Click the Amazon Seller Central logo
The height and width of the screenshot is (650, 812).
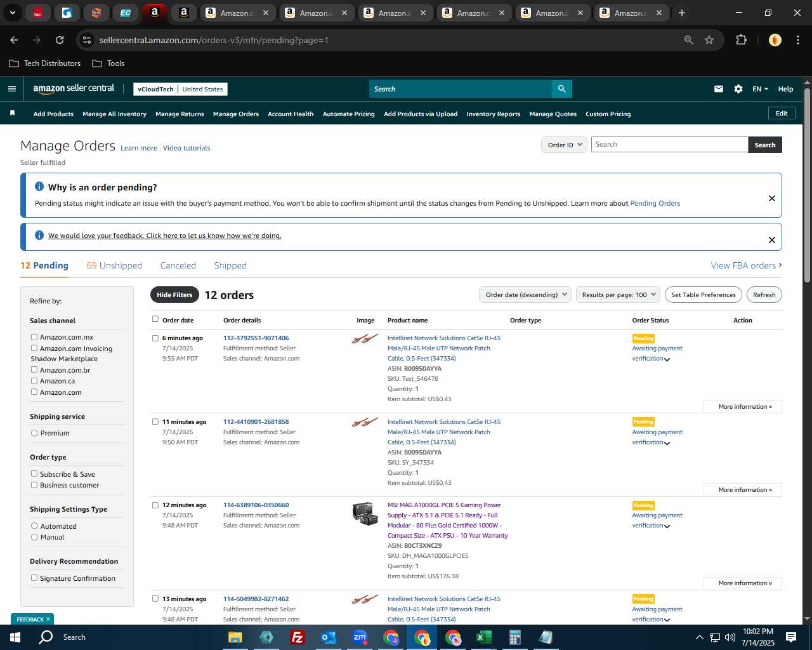pos(74,89)
